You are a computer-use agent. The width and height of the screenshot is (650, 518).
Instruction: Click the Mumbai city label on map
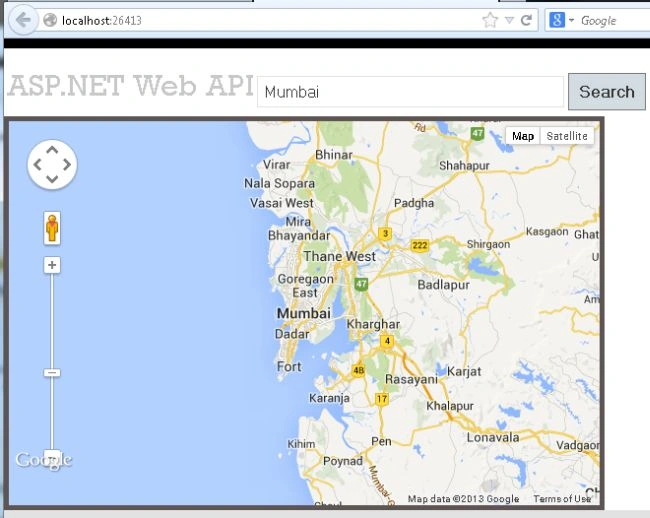point(304,313)
